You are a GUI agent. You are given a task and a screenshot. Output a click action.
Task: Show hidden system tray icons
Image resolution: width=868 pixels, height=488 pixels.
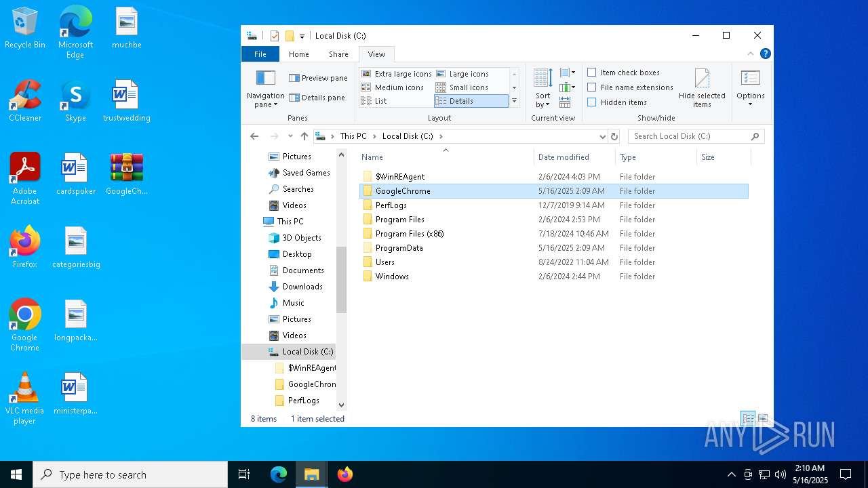731,474
